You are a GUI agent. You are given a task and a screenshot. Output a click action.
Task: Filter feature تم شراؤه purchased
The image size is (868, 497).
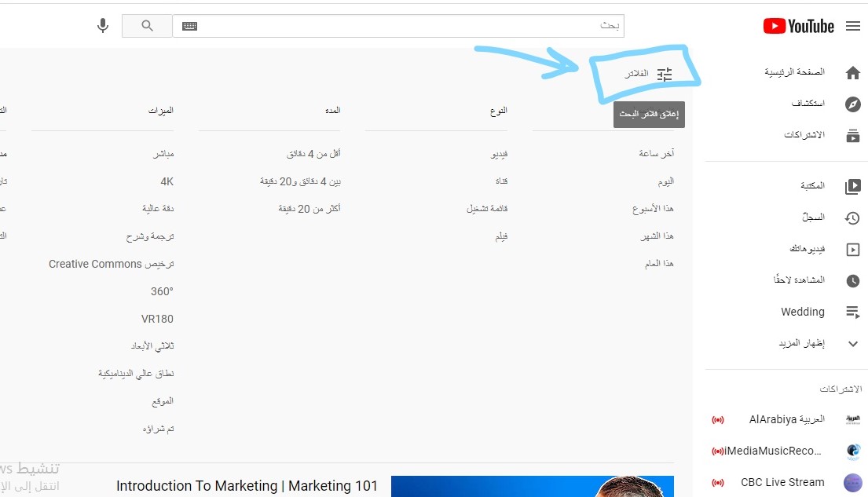tap(158, 429)
